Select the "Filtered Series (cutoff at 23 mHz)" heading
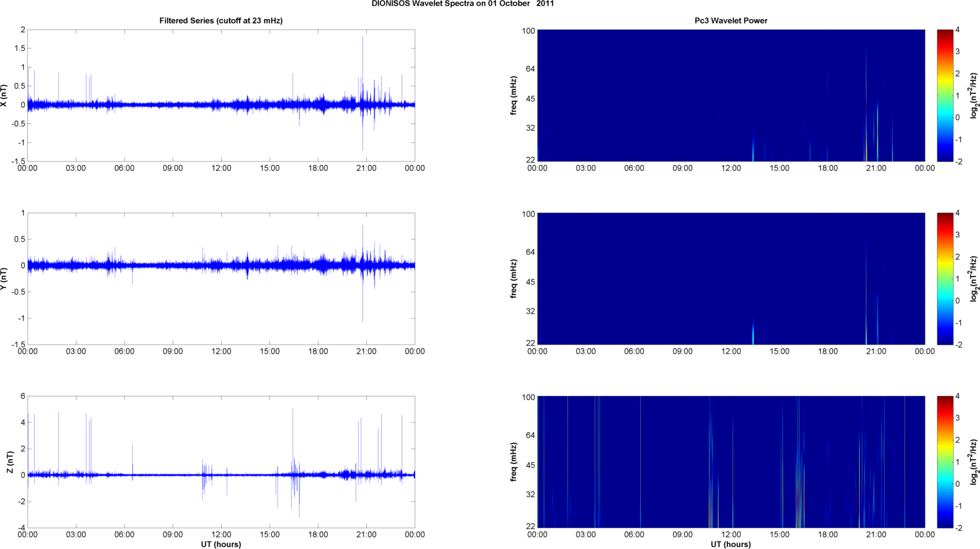Viewport: 980px width, 549px height. [x=221, y=21]
